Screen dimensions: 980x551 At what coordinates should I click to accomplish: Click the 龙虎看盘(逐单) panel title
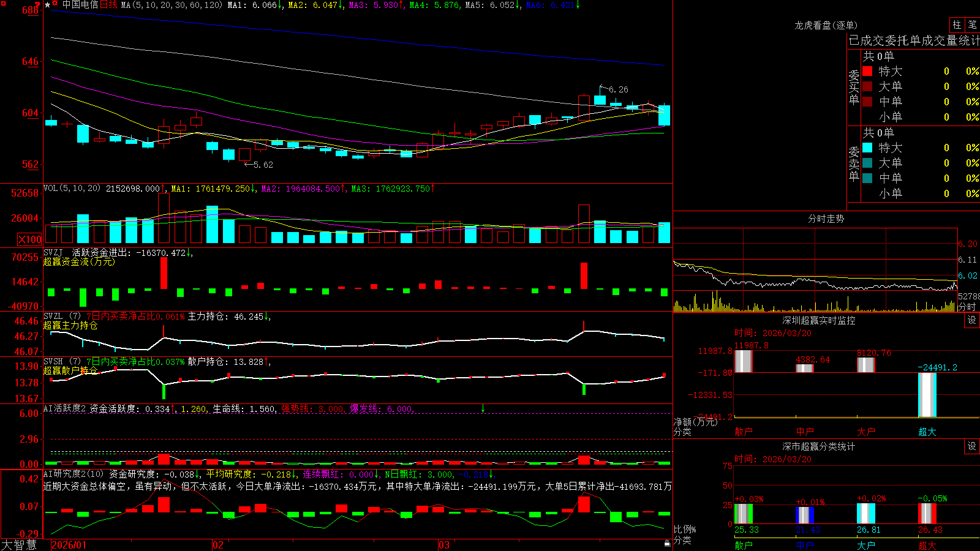pyautogui.click(x=826, y=25)
